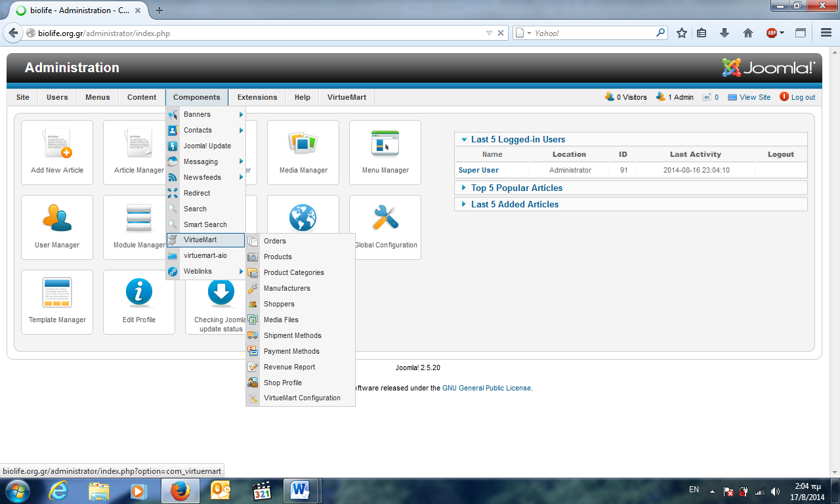Image resolution: width=840 pixels, height=504 pixels.
Task: Stop loading the page with X button
Action: tap(501, 33)
